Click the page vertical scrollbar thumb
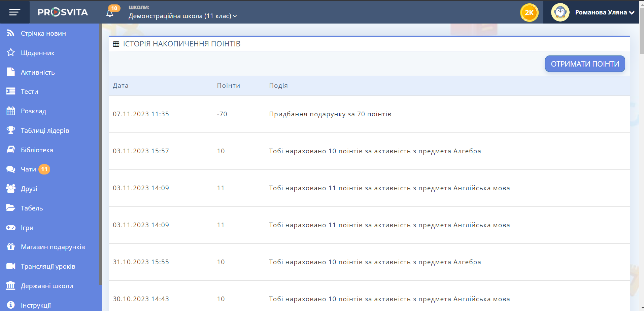 click(642, 30)
